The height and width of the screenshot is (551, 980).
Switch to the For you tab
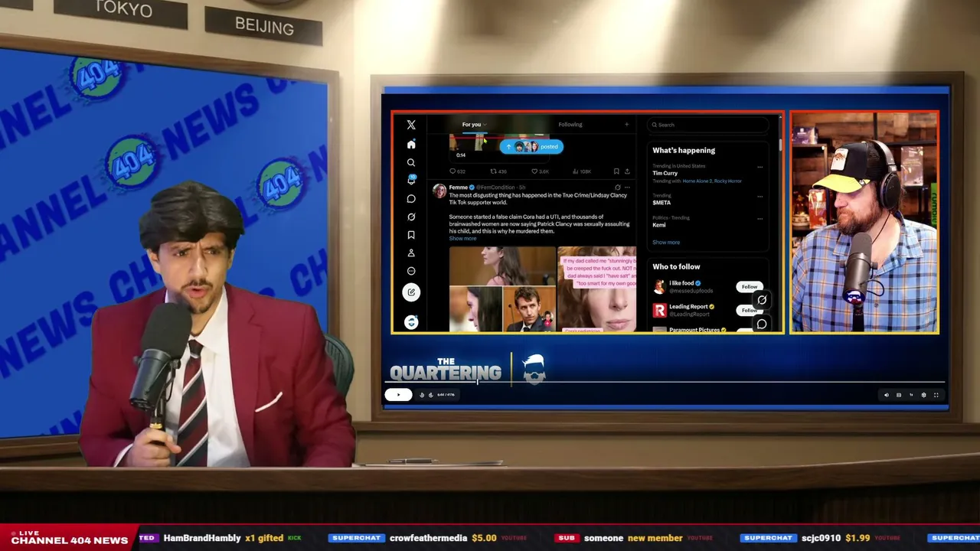[x=472, y=125]
